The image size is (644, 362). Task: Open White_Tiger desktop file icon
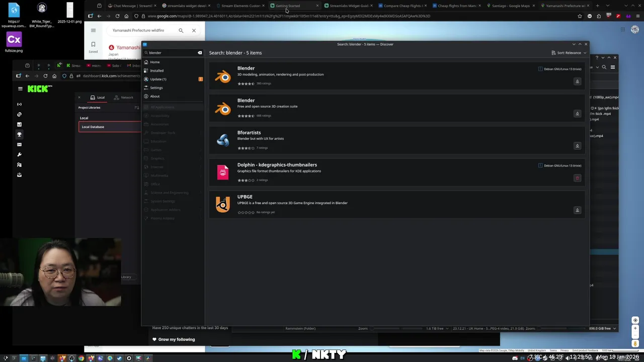point(42,15)
